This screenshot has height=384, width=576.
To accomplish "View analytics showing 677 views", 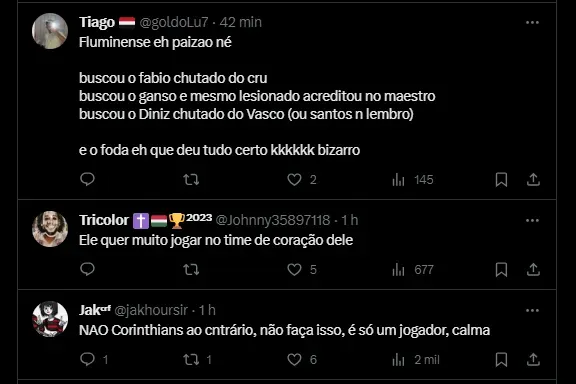I will [413, 269].
